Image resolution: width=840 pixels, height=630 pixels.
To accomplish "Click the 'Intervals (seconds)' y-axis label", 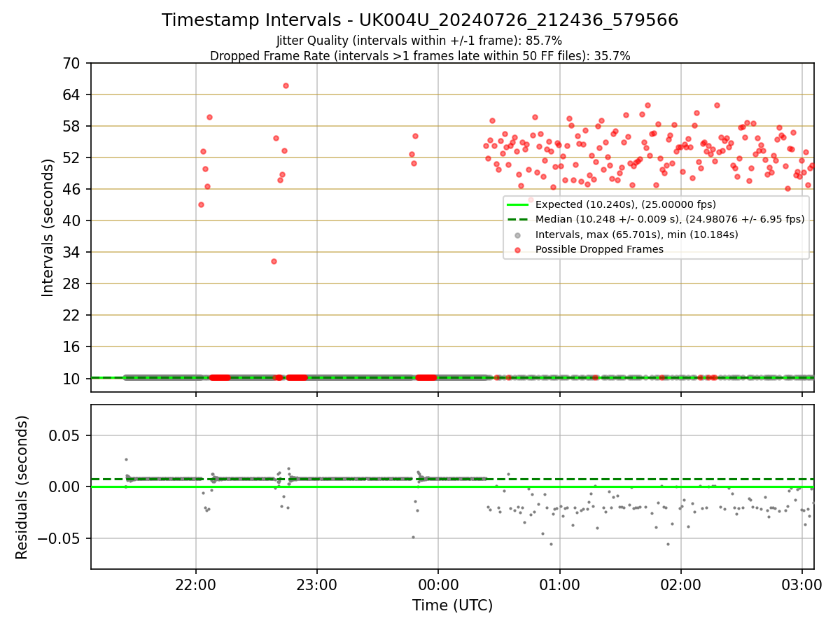I will click(48, 227).
